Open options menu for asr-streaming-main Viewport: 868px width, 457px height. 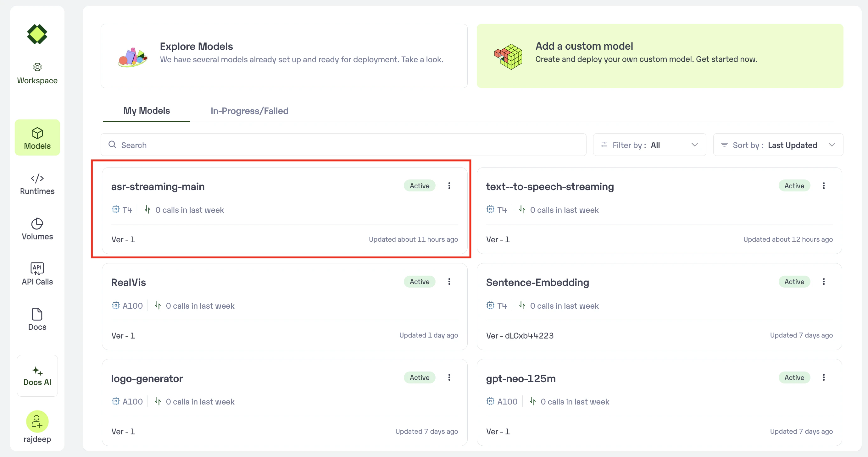449,185
